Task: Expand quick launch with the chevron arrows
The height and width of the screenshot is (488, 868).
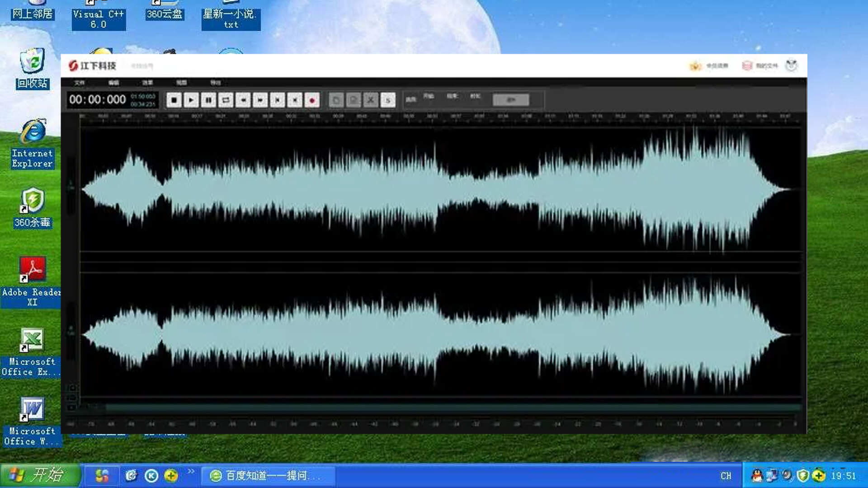Action: pos(191,472)
